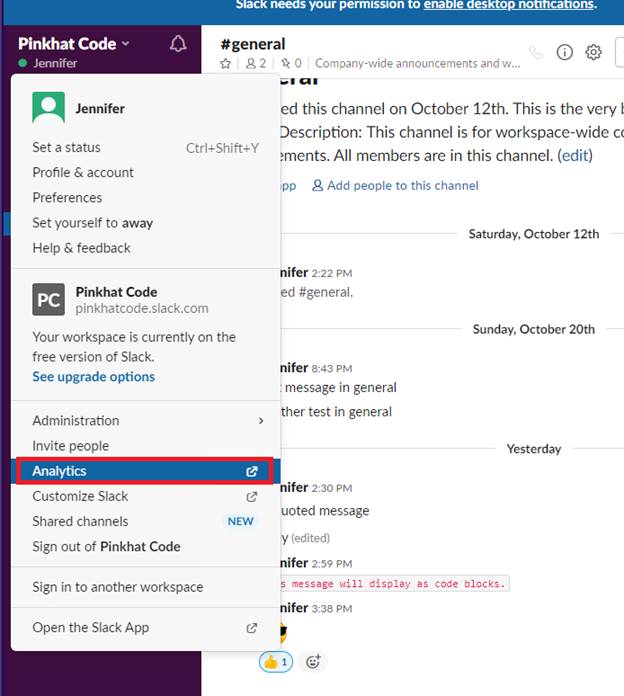Click the code block message text
The image size is (624, 696).
[395, 584]
